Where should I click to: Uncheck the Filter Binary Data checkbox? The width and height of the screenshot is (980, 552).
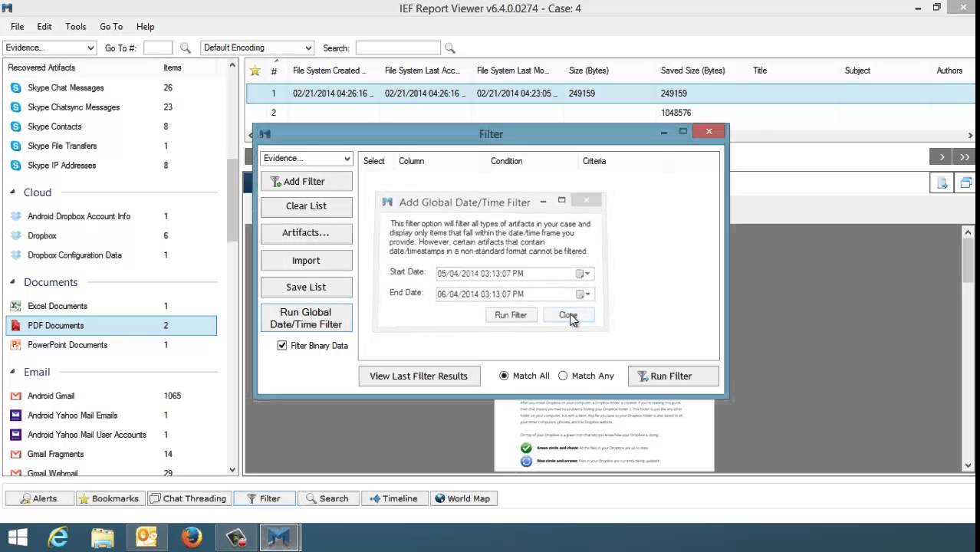click(282, 346)
